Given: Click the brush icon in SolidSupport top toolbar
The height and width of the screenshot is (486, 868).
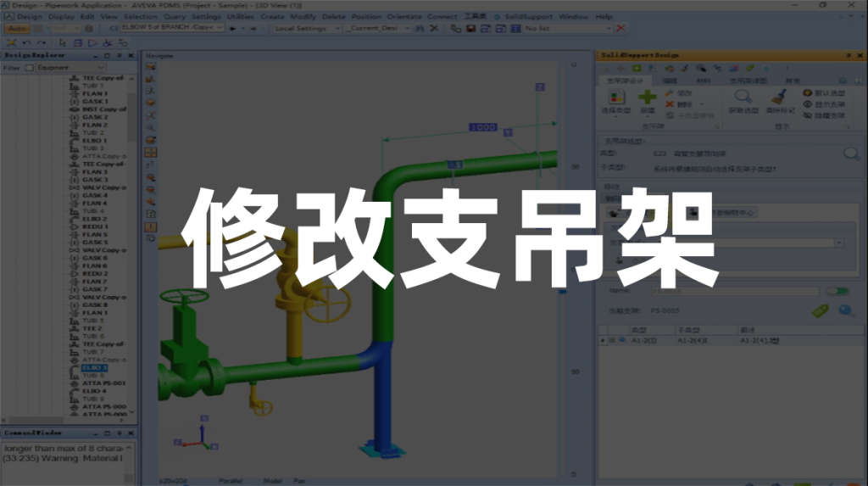Looking at the screenshot, I should (x=685, y=68).
